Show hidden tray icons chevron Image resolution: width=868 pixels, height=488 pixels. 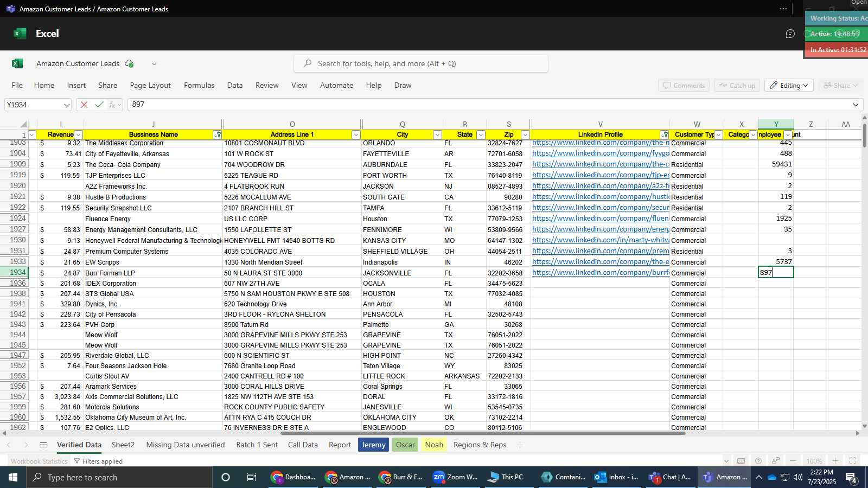(x=758, y=477)
